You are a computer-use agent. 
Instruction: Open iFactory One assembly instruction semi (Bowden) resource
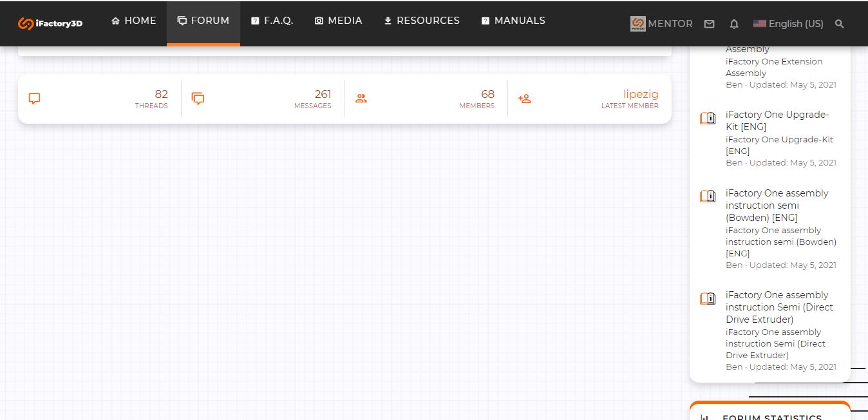pos(777,205)
